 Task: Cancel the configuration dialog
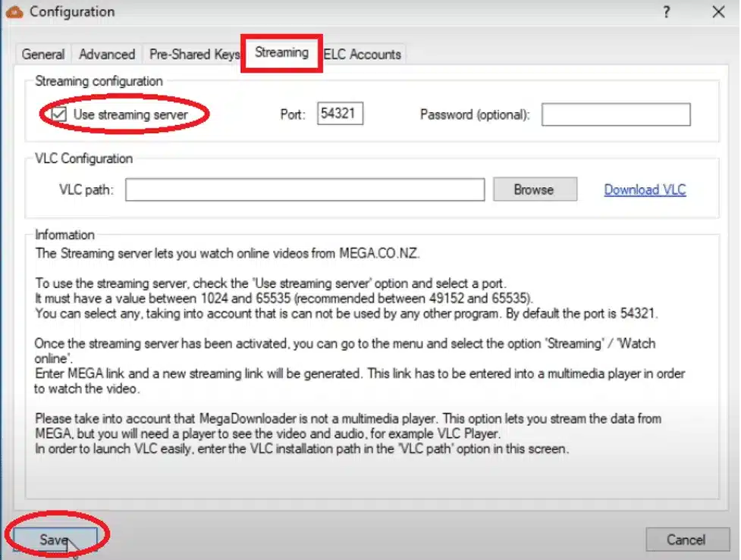pos(688,540)
